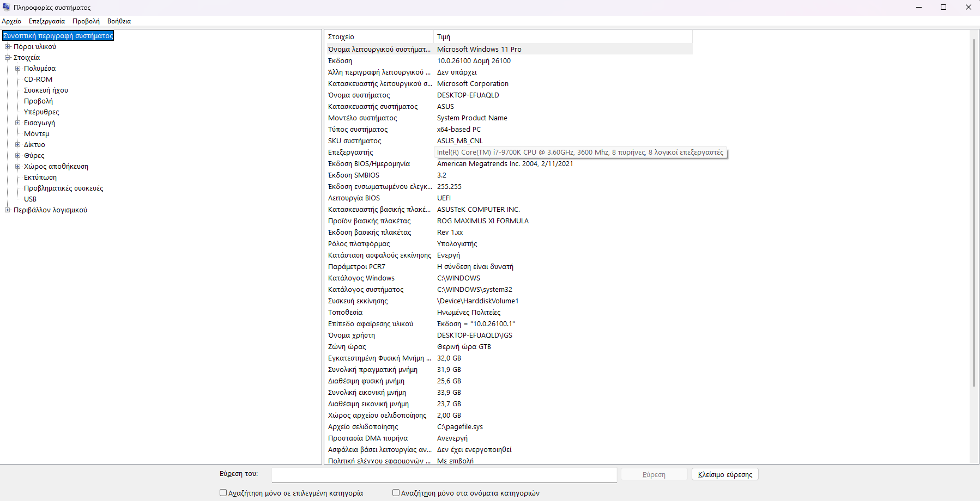
Task: Select the \Device\HarddiskVolume1 value
Action: coord(478,301)
